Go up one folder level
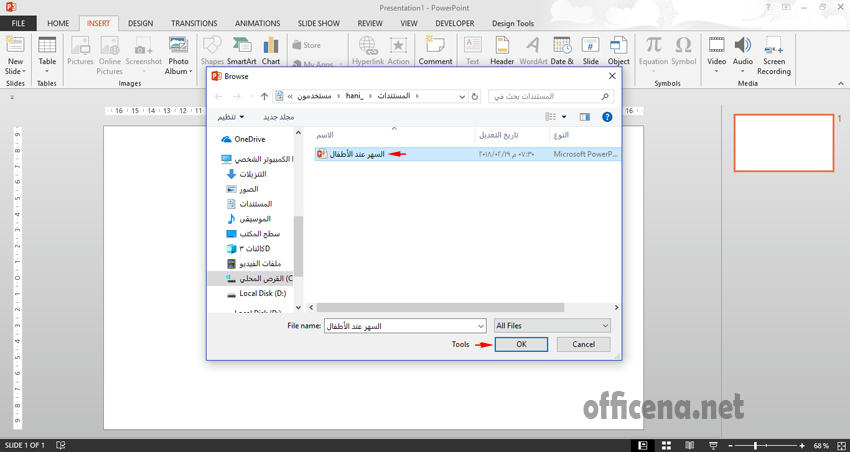This screenshot has height=452, width=850. tap(264, 96)
